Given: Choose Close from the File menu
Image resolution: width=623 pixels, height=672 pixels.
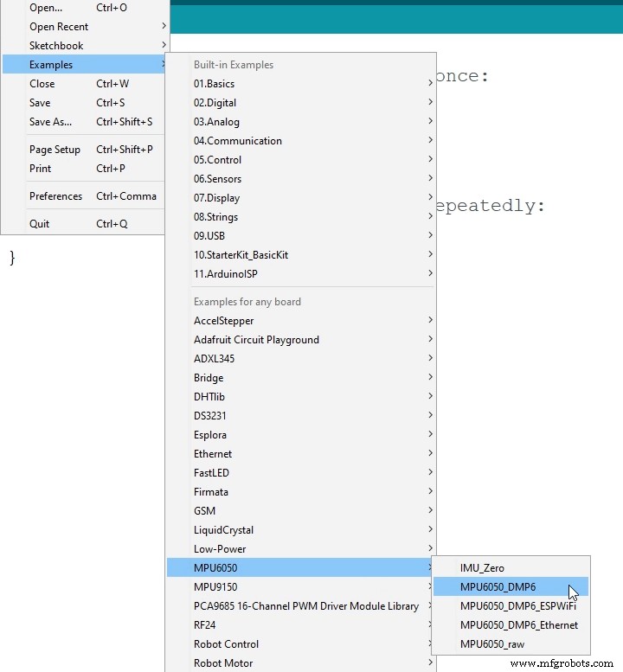Looking at the screenshot, I should pyautogui.click(x=84, y=84).
